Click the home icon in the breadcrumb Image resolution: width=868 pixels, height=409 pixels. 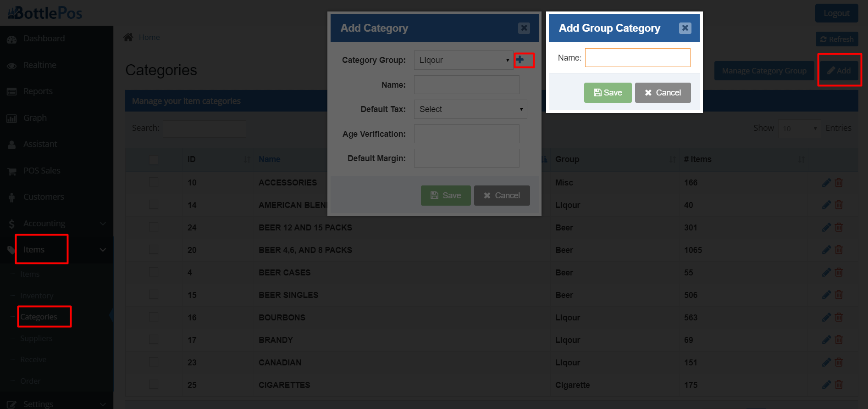coord(128,37)
